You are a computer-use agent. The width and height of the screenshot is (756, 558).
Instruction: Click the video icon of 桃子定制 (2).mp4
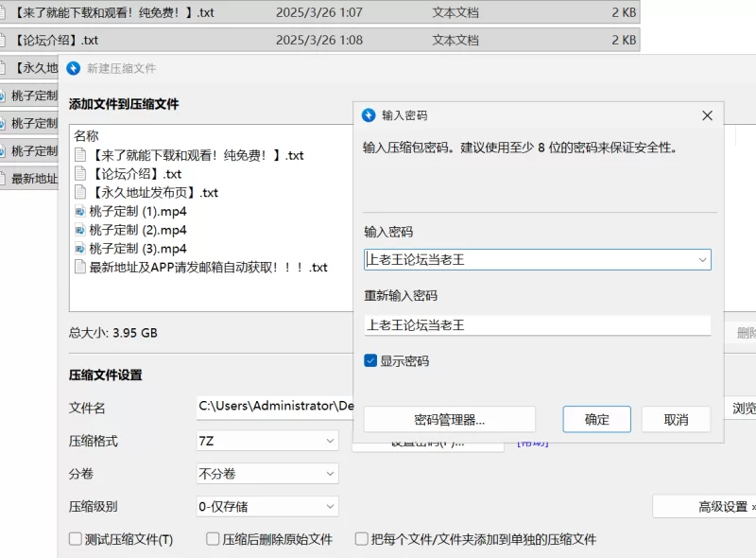pos(80,230)
